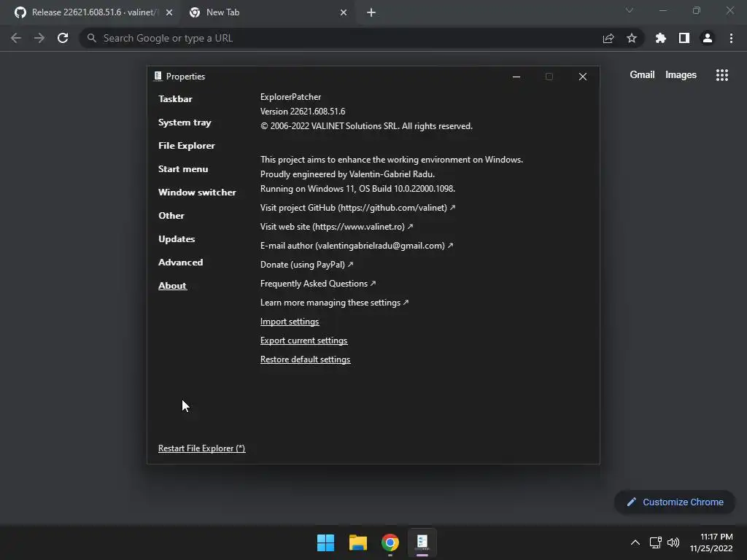Click Chrome's back arrow
The image size is (747, 560).
tap(16, 38)
